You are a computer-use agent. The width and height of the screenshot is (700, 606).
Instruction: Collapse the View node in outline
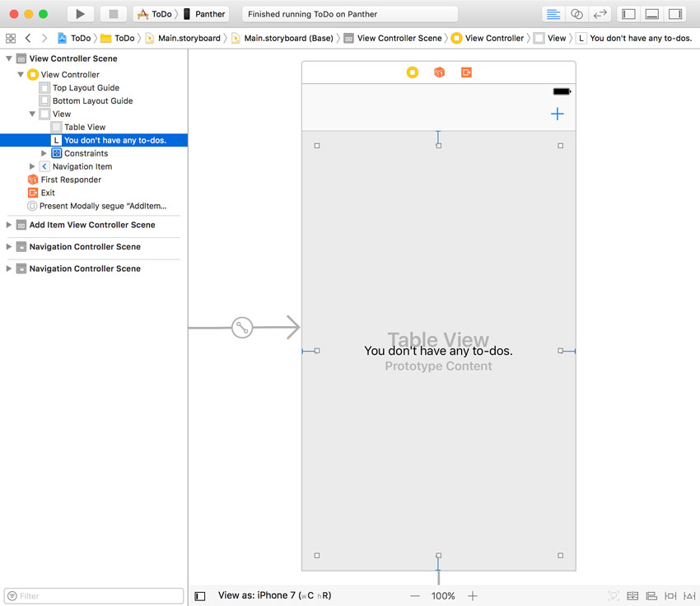[32, 114]
